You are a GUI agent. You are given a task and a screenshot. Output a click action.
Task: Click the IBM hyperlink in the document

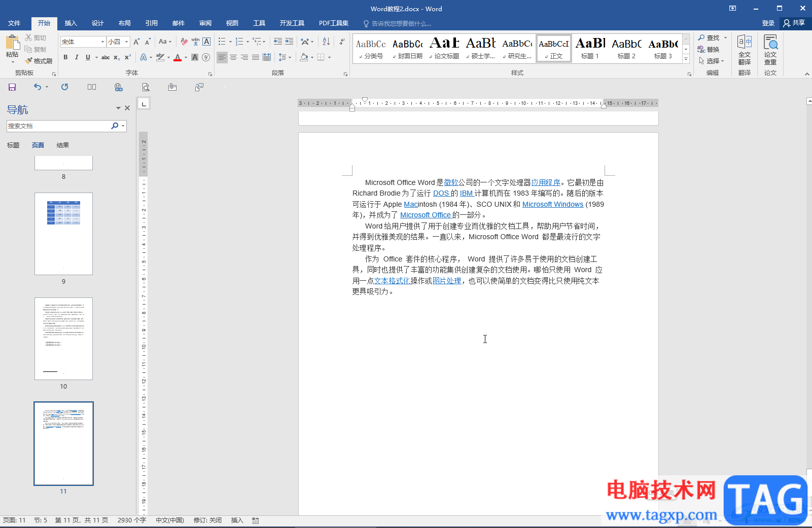[466, 193]
